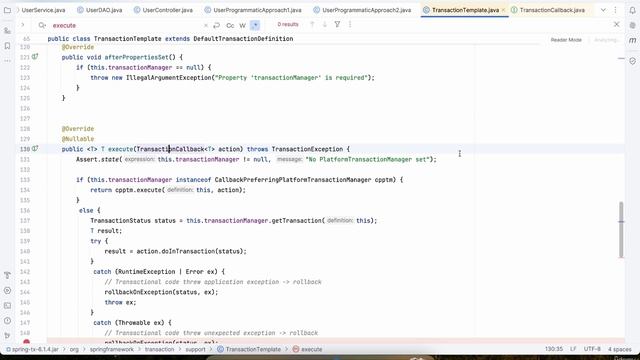Click DefaultTransactionDefinition in sticky class header
The height and width of the screenshot is (360, 640).
(x=243, y=39)
